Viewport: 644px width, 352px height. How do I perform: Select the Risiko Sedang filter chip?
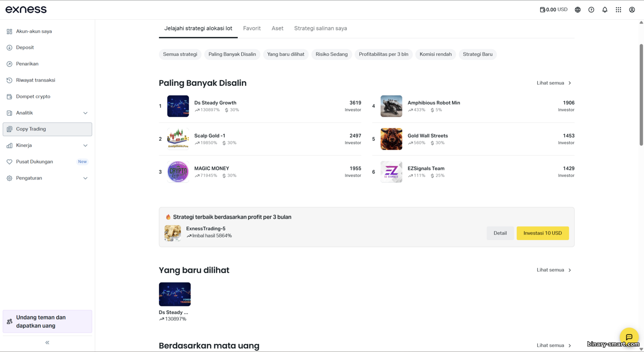331,54
